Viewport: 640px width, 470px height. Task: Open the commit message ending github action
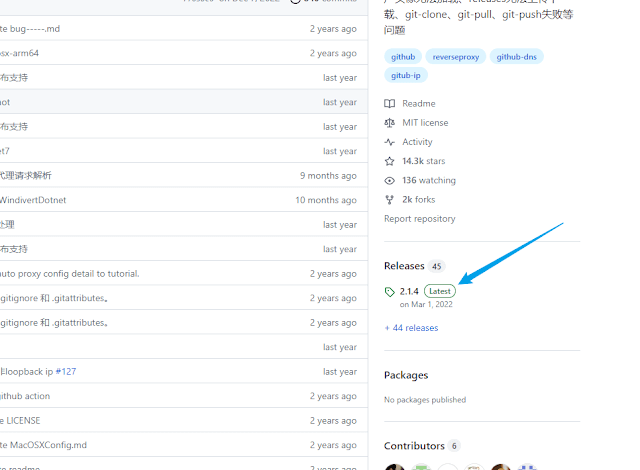tap(25, 396)
